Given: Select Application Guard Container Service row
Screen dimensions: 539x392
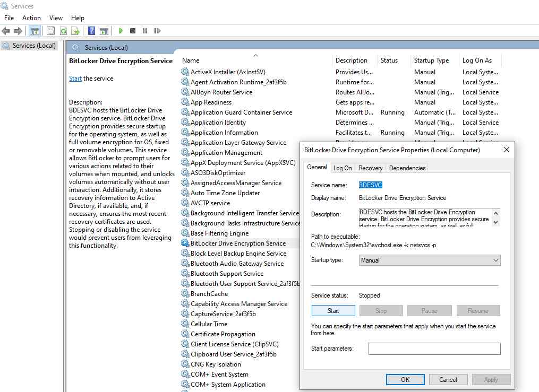Looking at the screenshot, I should (x=340, y=112).
